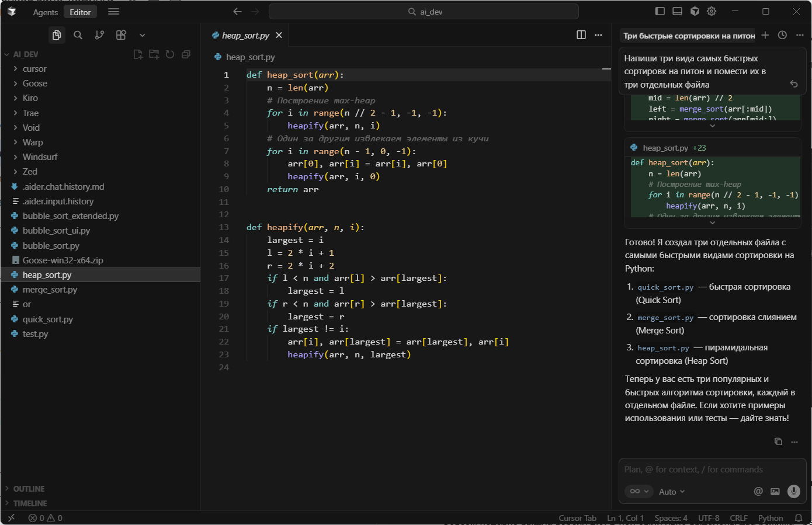Click the New File icon in explorer

point(138,54)
